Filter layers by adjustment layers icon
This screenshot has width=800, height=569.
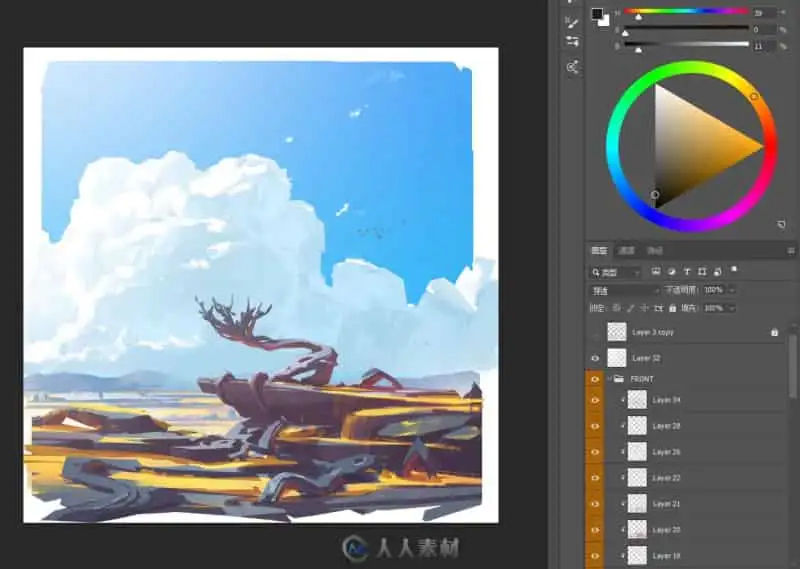pos(671,272)
